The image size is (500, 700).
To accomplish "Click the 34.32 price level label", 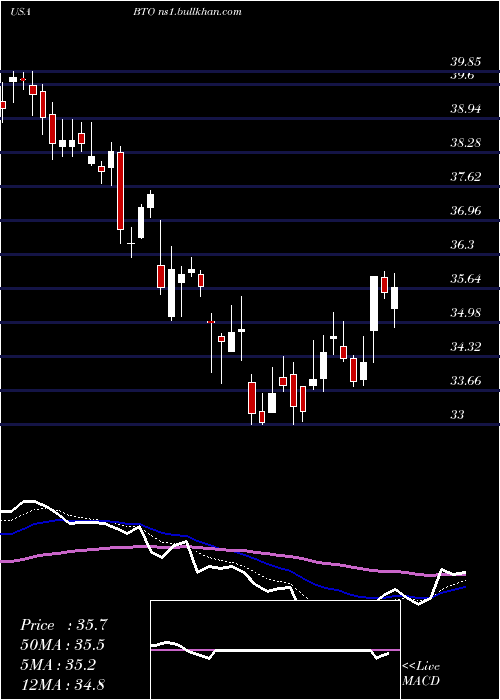I will (466, 347).
